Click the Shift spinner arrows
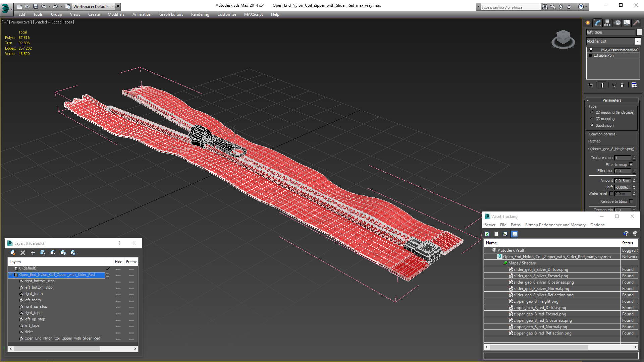Viewport: 644px width, 362px height. [x=634, y=187]
